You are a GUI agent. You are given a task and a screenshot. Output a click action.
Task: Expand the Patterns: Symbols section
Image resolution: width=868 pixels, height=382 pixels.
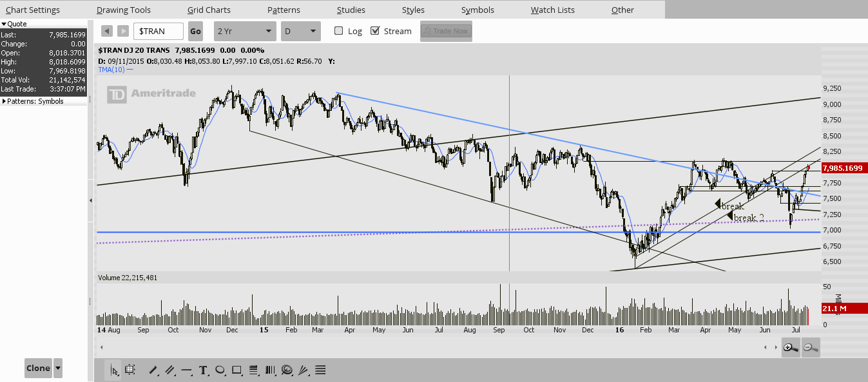click(4, 101)
